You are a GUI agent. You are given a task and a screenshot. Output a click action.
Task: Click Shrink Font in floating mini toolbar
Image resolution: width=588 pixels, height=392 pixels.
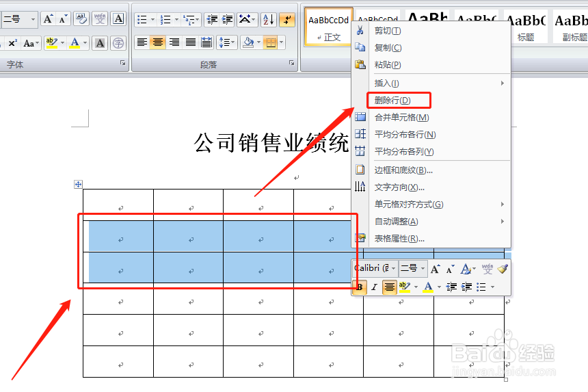click(x=450, y=269)
